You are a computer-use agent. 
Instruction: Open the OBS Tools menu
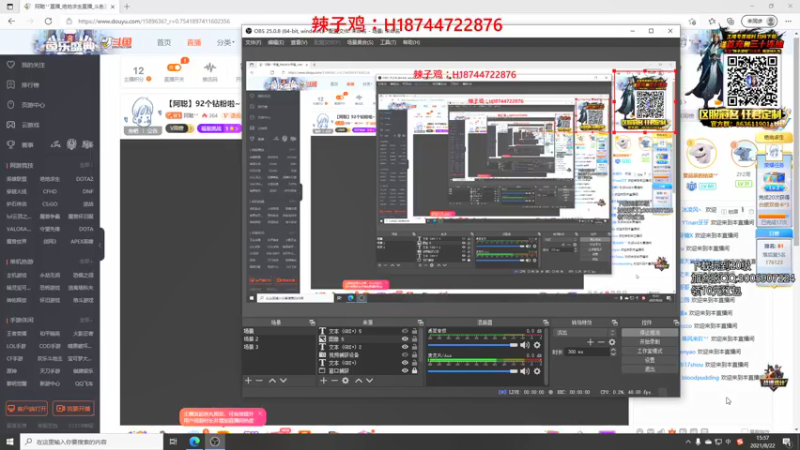pos(388,42)
